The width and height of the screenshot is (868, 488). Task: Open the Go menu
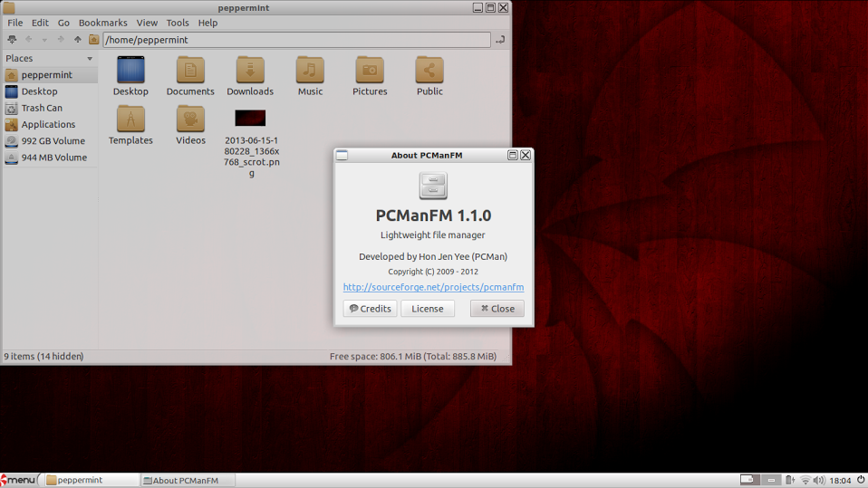[63, 23]
